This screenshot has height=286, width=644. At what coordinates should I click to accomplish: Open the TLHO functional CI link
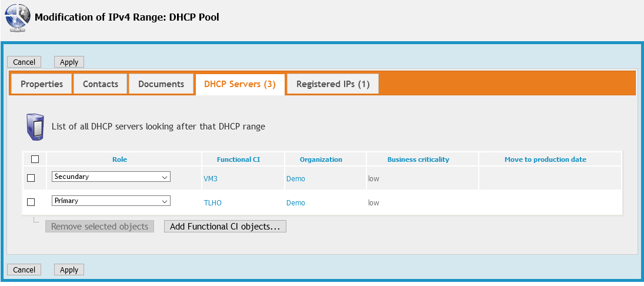point(212,203)
